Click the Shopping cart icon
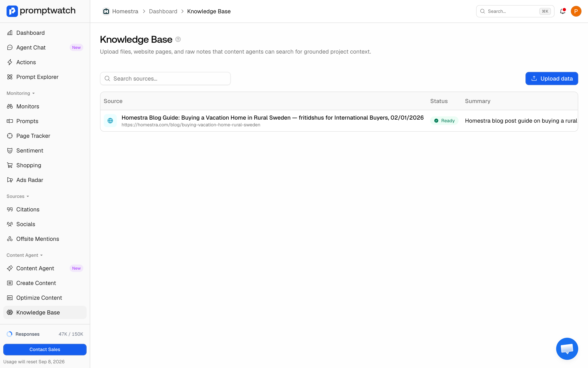This screenshot has height=368, width=588. [10, 165]
